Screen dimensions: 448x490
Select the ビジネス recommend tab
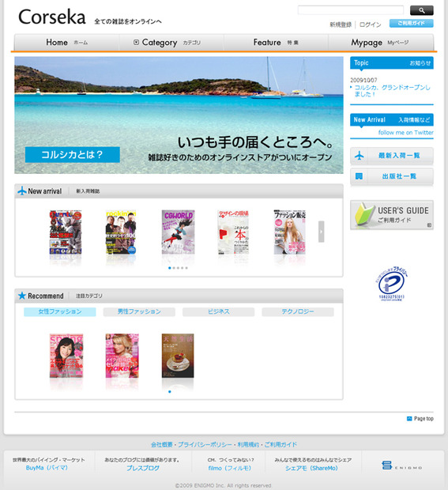click(218, 311)
